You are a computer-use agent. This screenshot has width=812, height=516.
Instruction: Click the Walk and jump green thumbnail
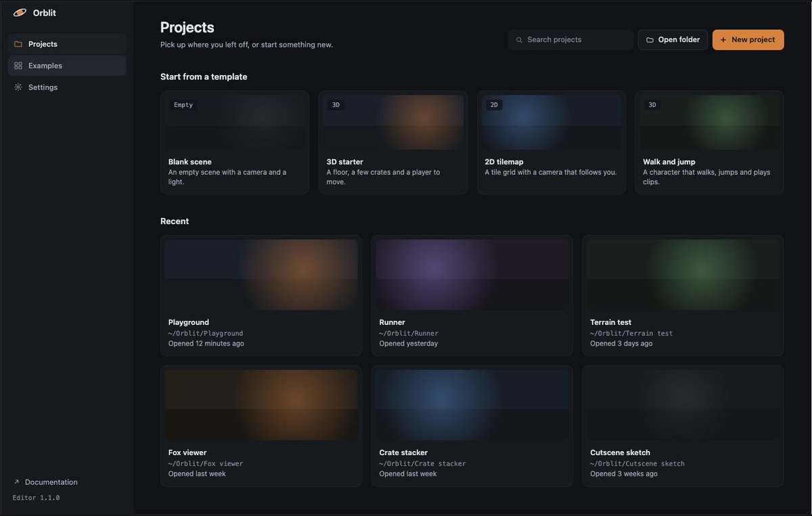(710, 123)
